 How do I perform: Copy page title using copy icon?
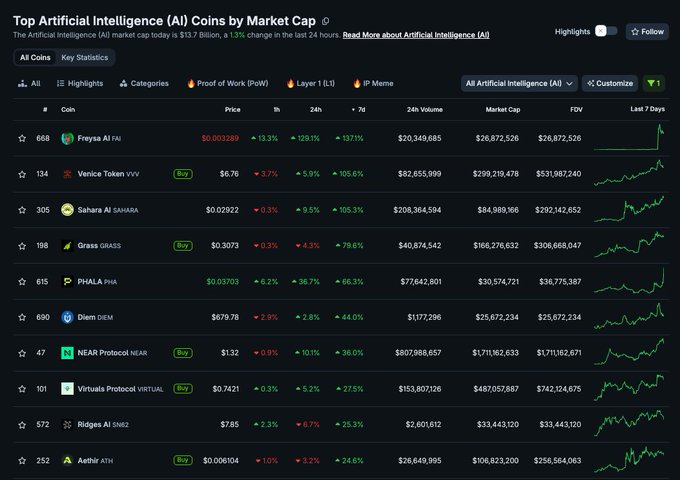click(x=326, y=20)
